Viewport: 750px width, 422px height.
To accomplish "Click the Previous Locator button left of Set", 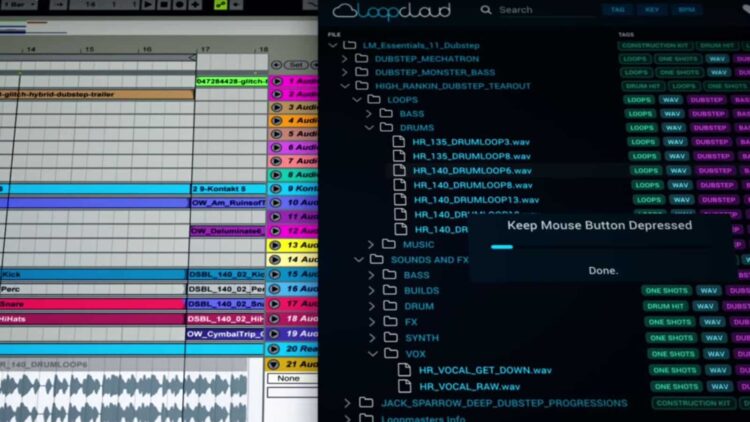I will point(276,65).
